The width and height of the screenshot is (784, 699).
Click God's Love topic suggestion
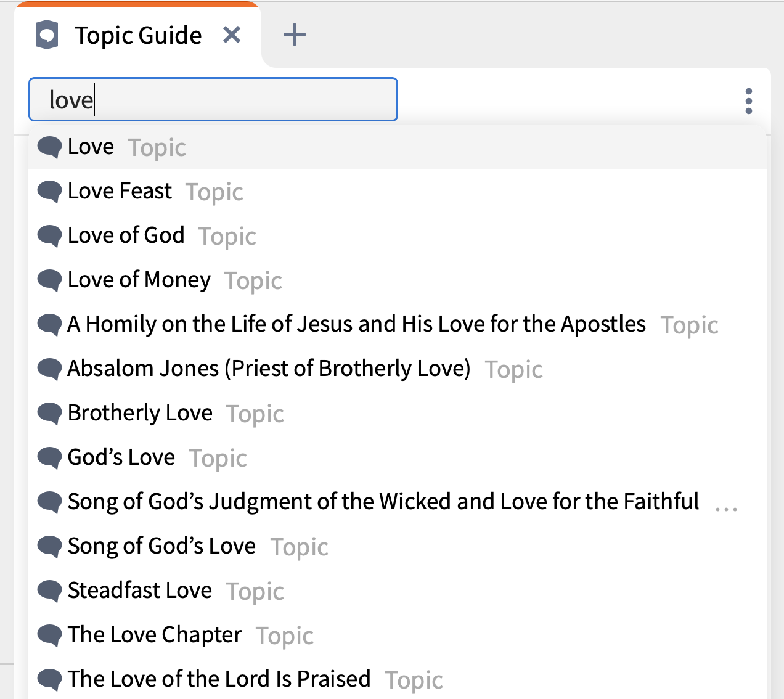coord(121,458)
